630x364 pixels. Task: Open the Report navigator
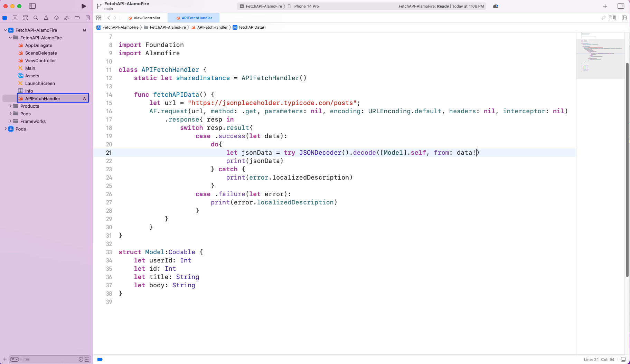tap(88, 18)
